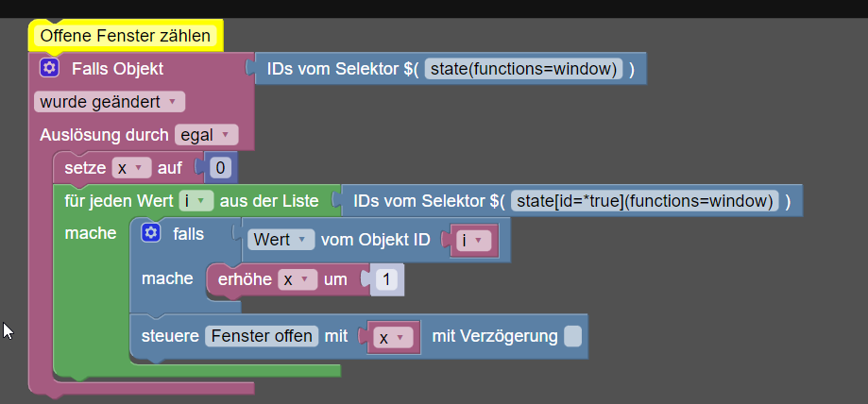Expand the 'egal' trigger dropdown

(207, 135)
